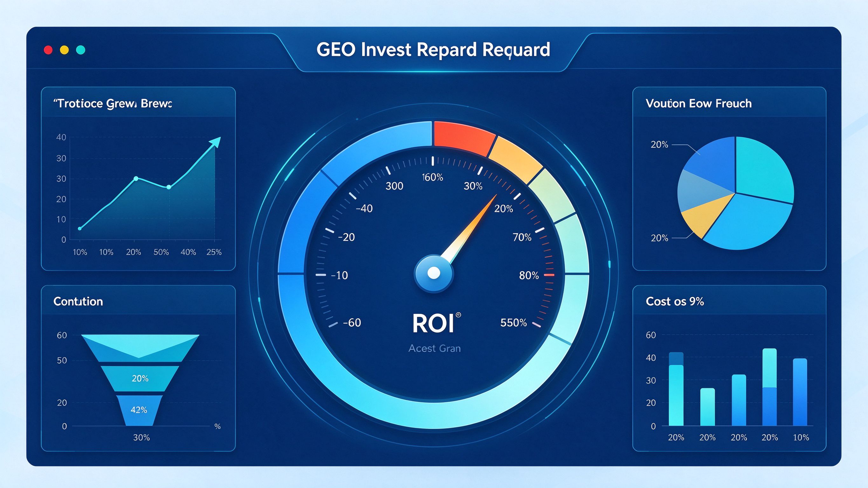Click the -60 label on the gauge
Screen dimensions: 868x488
pos(352,323)
